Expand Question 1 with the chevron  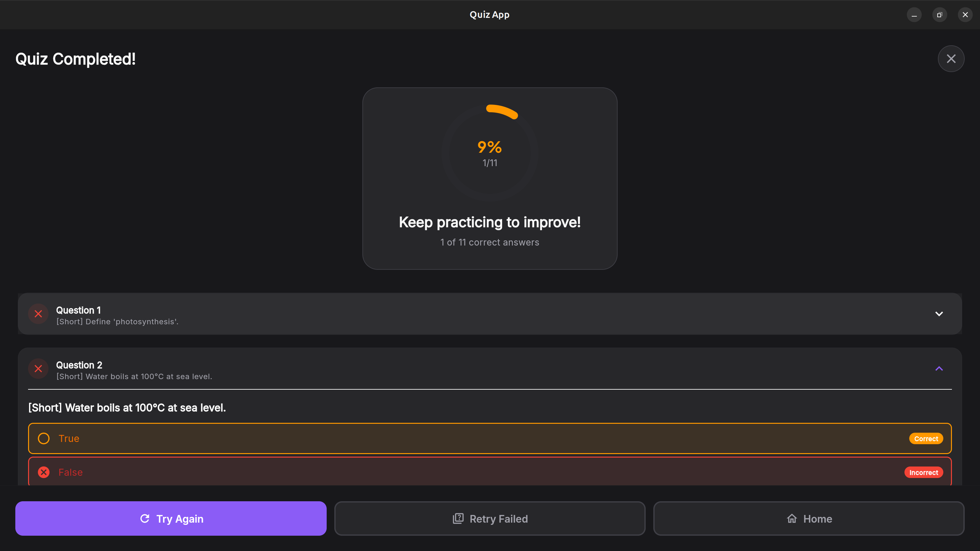click(x=939, y=314)
